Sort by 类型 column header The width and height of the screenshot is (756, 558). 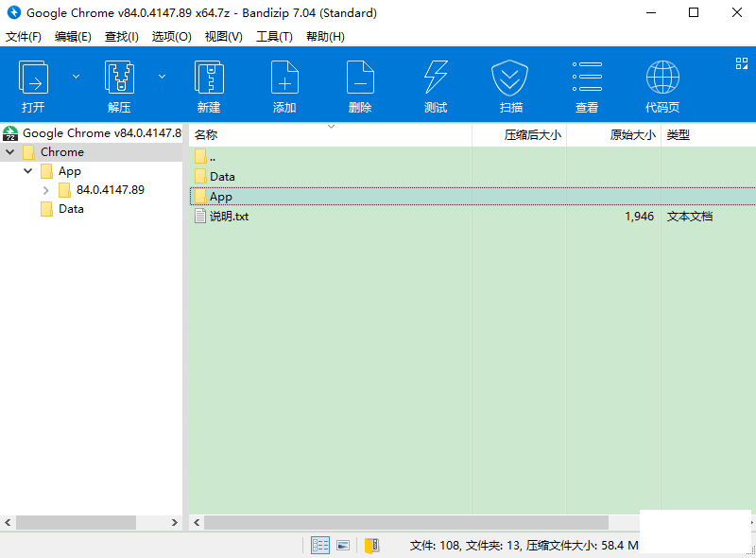[x=708, y=134]
